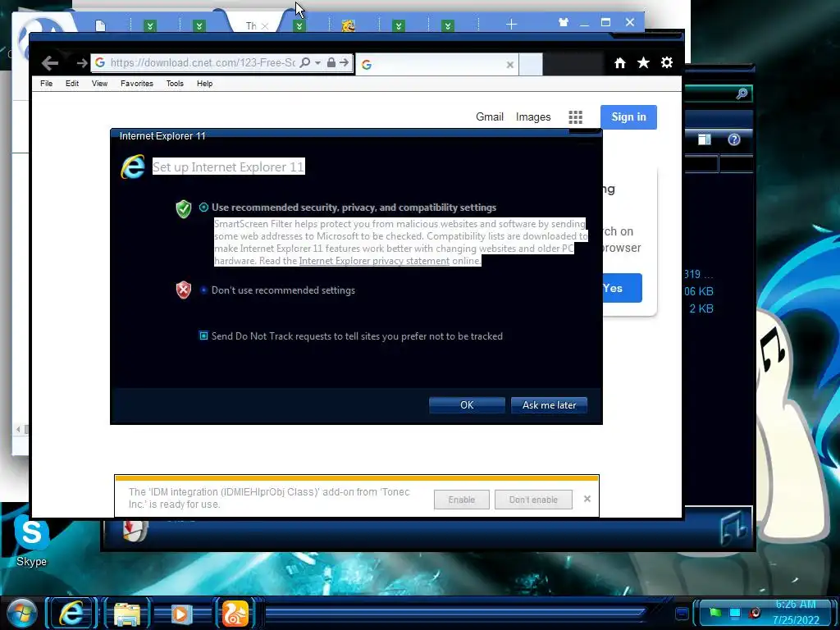Click the Sign in button

click(x=628, y=116)
